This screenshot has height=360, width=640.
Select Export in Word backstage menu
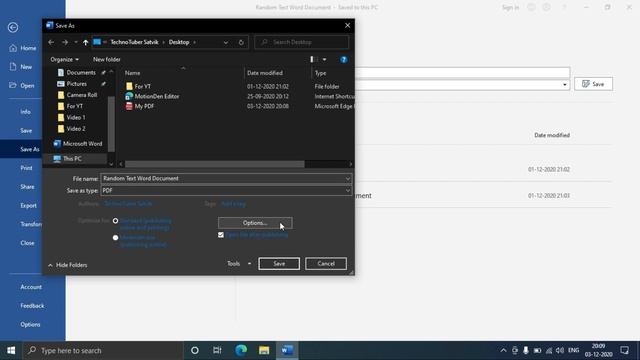coord(28,206)
